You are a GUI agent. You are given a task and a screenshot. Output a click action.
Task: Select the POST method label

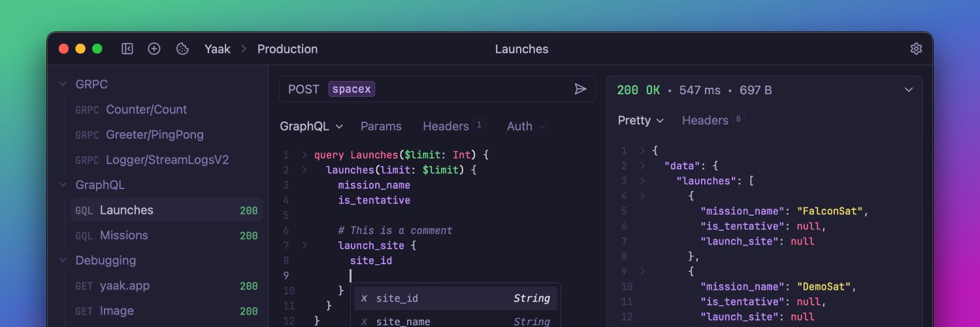click(x=304, y=89)
